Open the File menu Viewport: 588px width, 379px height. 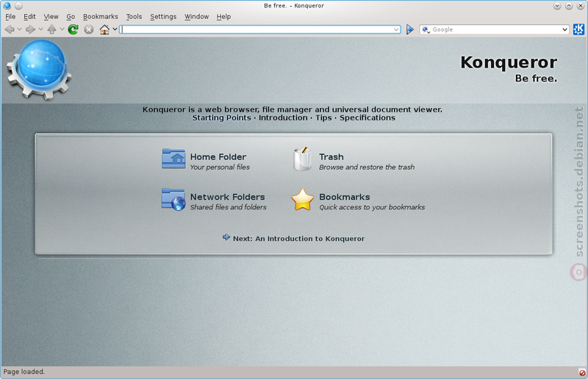click(x=10, y=16)
